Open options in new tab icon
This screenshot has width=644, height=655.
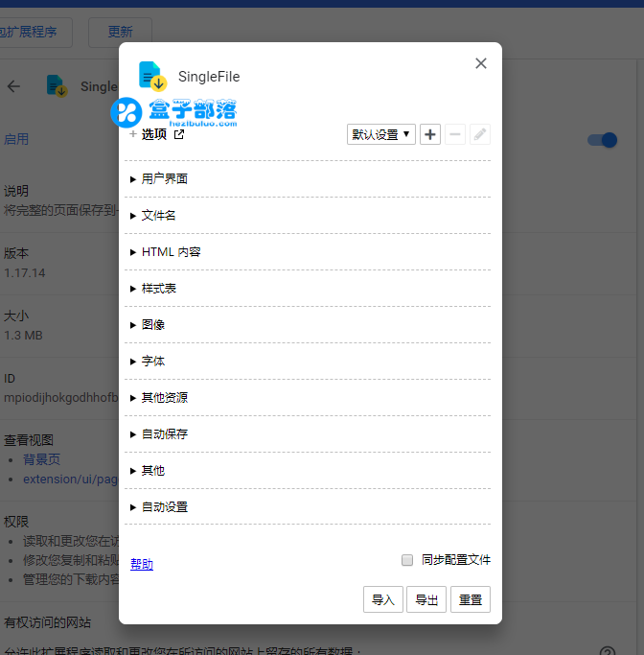[x=179, y=134]
